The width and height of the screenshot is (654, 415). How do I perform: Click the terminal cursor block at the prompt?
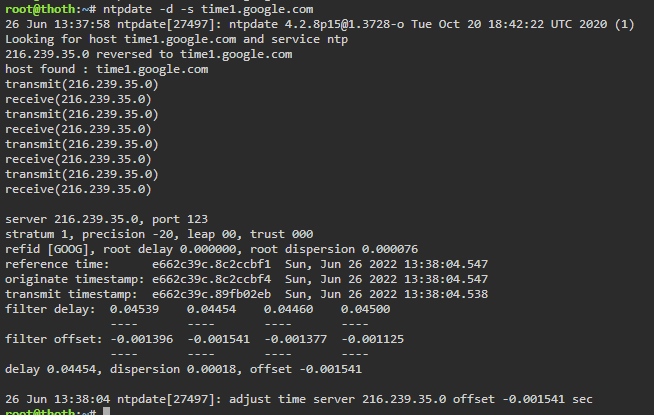106,411
